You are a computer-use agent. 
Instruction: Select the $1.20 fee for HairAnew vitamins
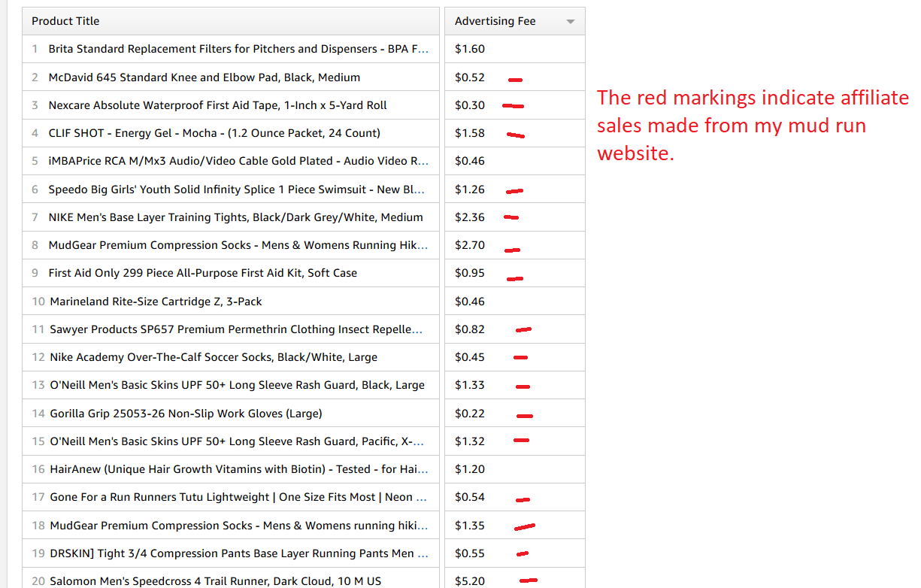click(x=470, y=469)
